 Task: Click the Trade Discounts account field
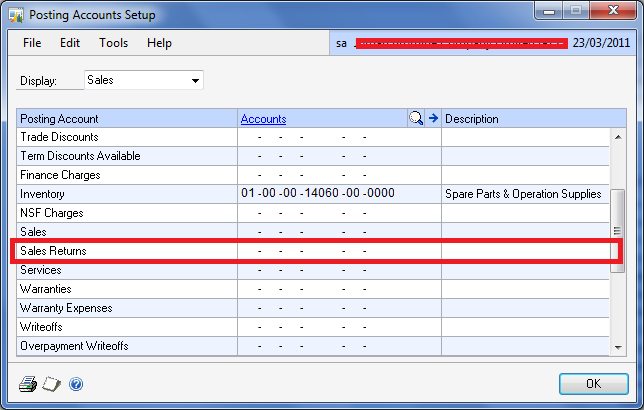pyautogui.click(x=339, y=137)
